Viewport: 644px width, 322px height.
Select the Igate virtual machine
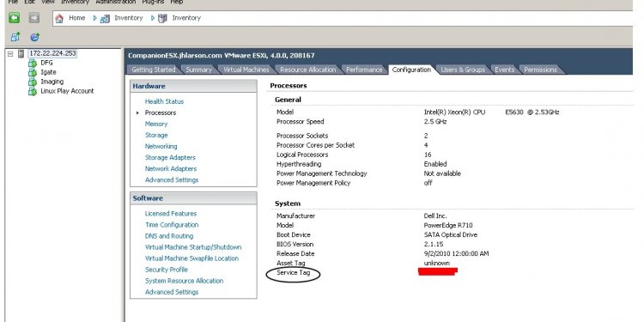[x=48, y=72]
